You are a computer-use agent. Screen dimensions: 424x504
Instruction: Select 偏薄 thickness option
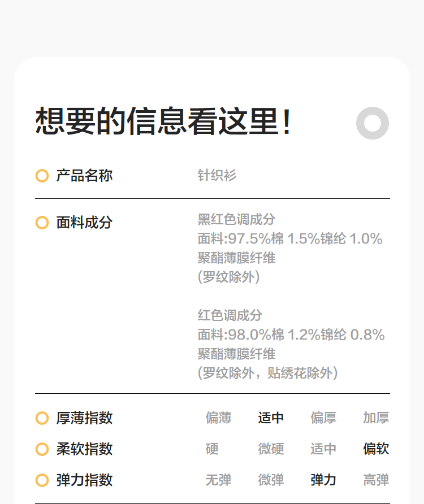pyautogui.click(x=218, y=418)
